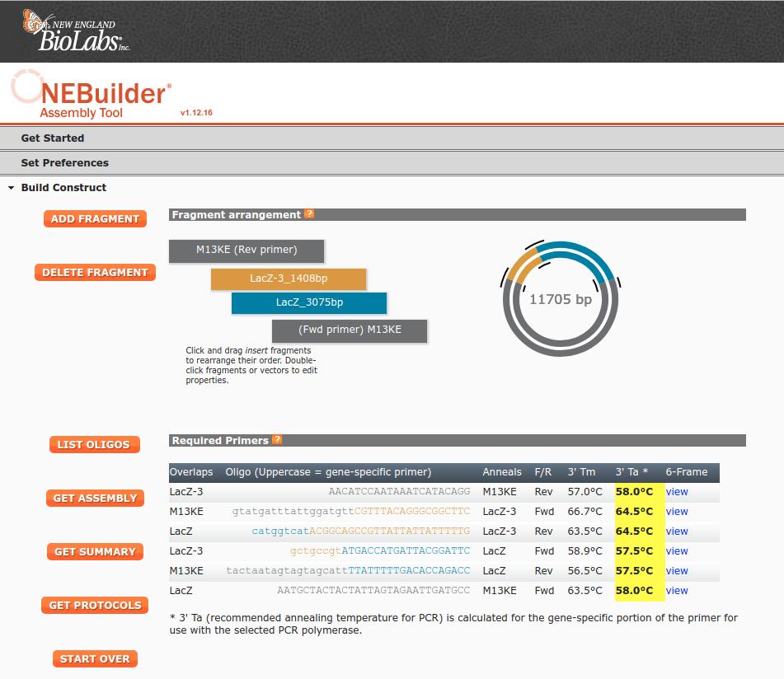Select the blue LacZ_3075bp fragment block
This screenshot has height=679, width=784.
(309, 302)
